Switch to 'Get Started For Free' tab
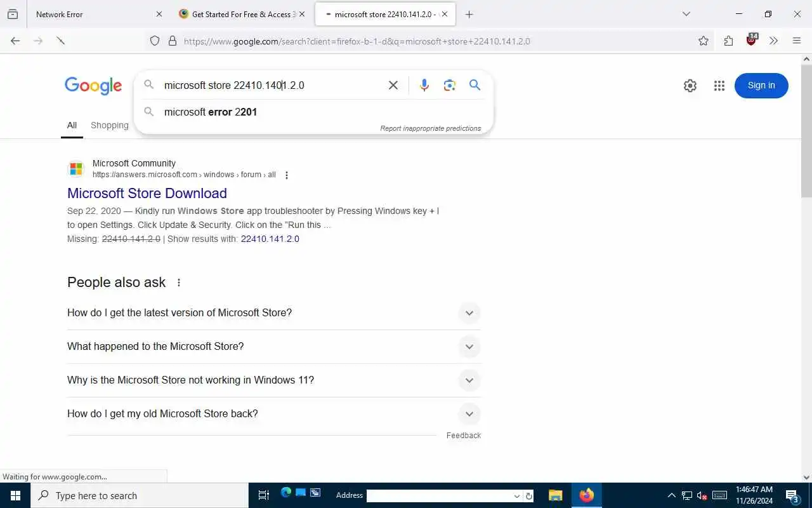The width and height of the screenshot is (812, 508). (x=241, y=14)
